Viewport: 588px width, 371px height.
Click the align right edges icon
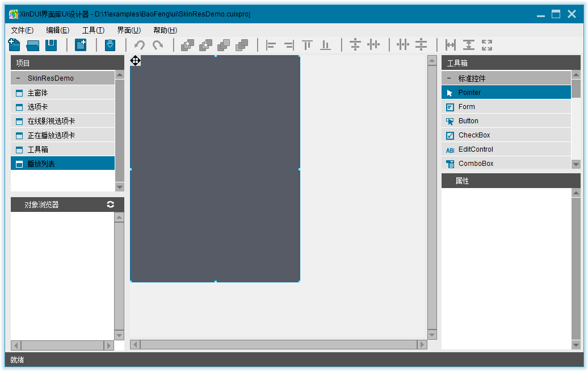tap(289, 45)
